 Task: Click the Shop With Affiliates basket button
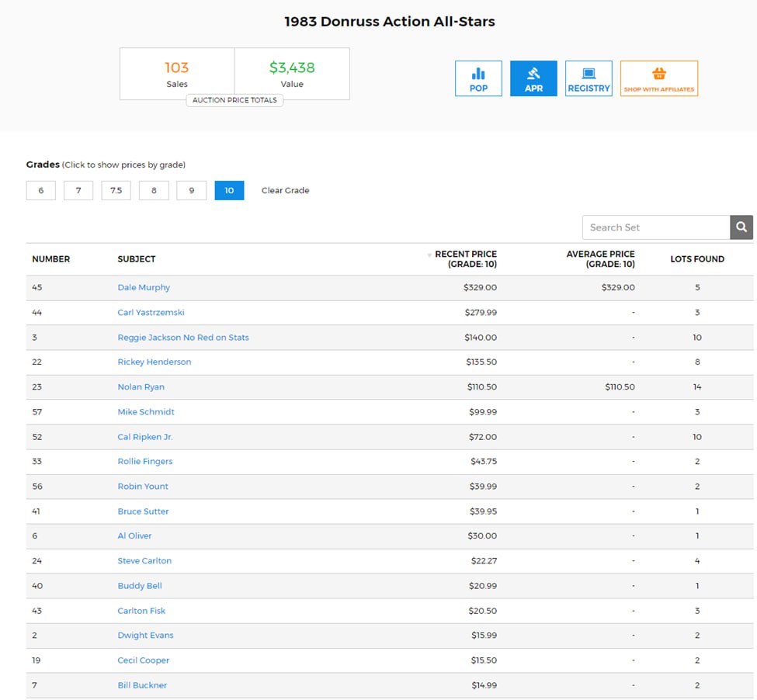pos(659,78)
